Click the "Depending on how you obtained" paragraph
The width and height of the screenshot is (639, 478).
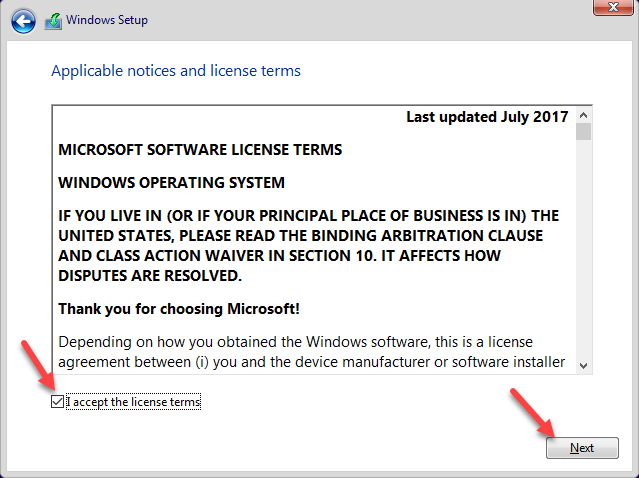(311, 350)
